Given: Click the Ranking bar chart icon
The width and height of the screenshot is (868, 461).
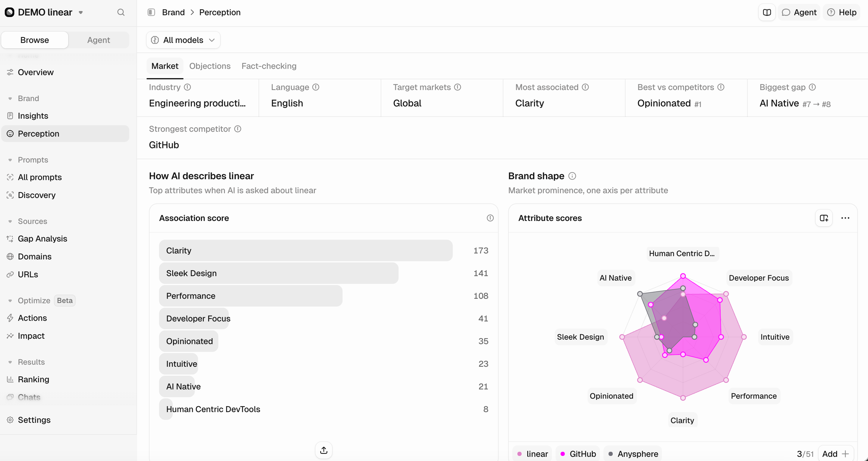Looking at the screenshot, I should (10, 379).
